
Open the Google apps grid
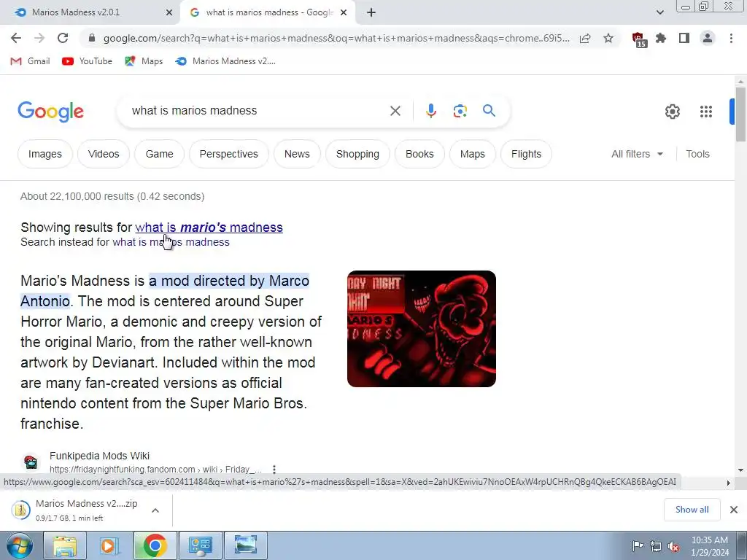point(706,112)
